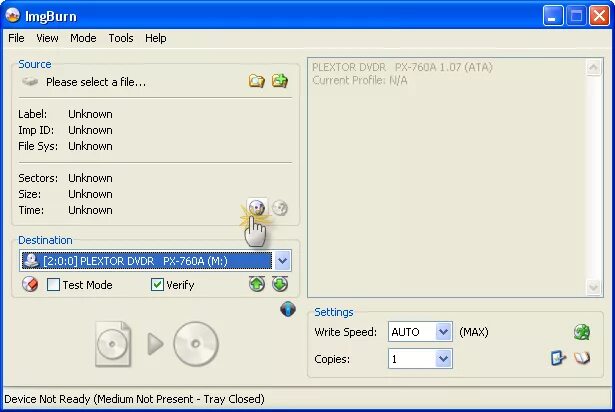Select the PLEXTOR DVDR PX-760A destination
The width and height of the screenshot is (615, 412).
pyautogui.click(x=147, y=261)
